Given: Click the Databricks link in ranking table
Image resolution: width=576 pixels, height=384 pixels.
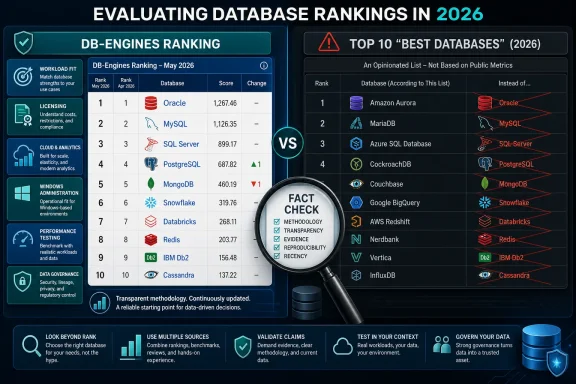Looking at the screenshot, I should pos(180,222).
